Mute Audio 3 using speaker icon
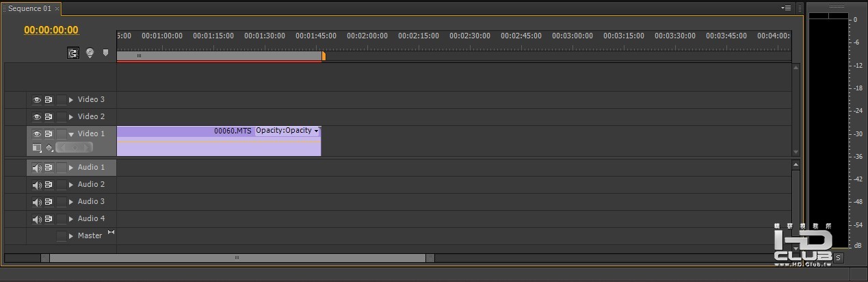The image size is (868, 282). click(x=37, y=202)
